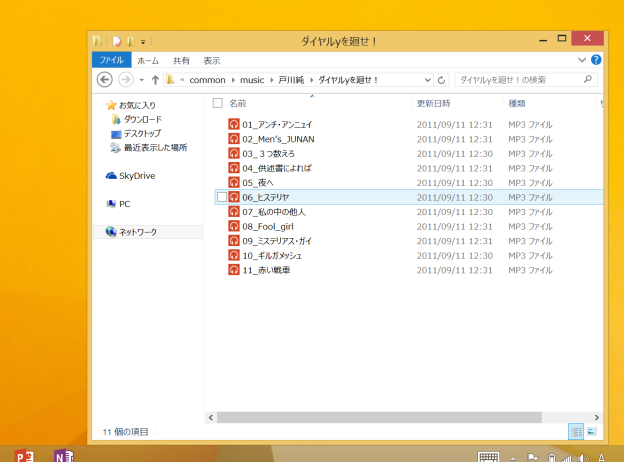Click the MP3 icon of 01_アンチ・アンニュイ
The image size is (624, 462).
pos(234,125)
